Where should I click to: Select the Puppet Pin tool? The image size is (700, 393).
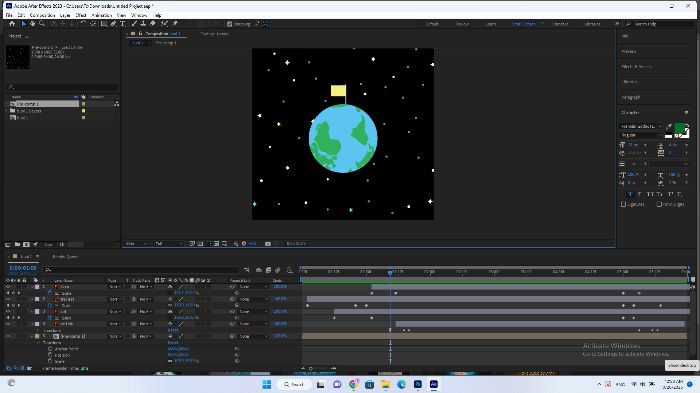(175, 24)
